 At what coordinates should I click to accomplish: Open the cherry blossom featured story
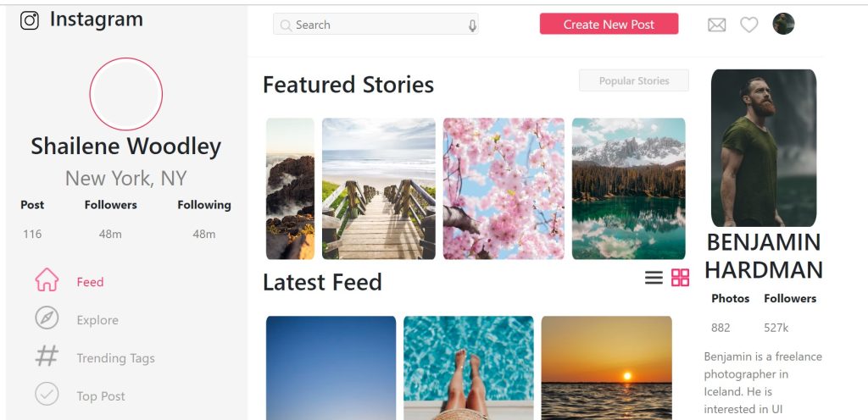point(504,188)
